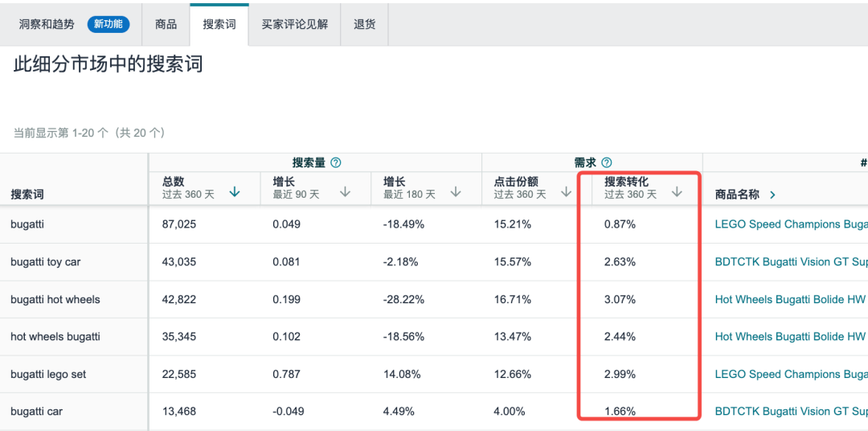The width and height of the screenshot is (868, 431).
Task: Click the click share value 4.00%
Action: coord(510,411)
